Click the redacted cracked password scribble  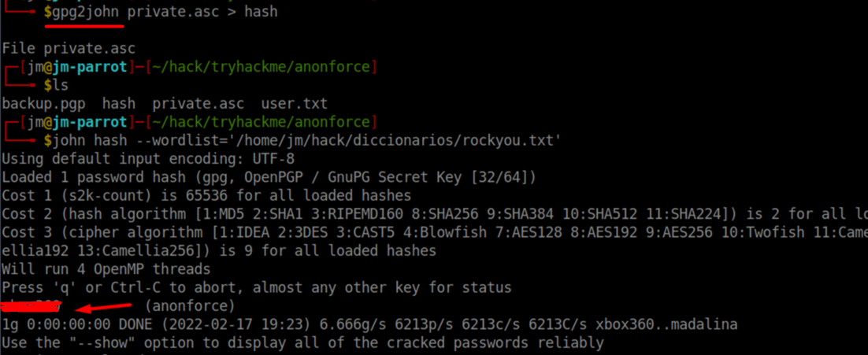[x=31, y=305]
